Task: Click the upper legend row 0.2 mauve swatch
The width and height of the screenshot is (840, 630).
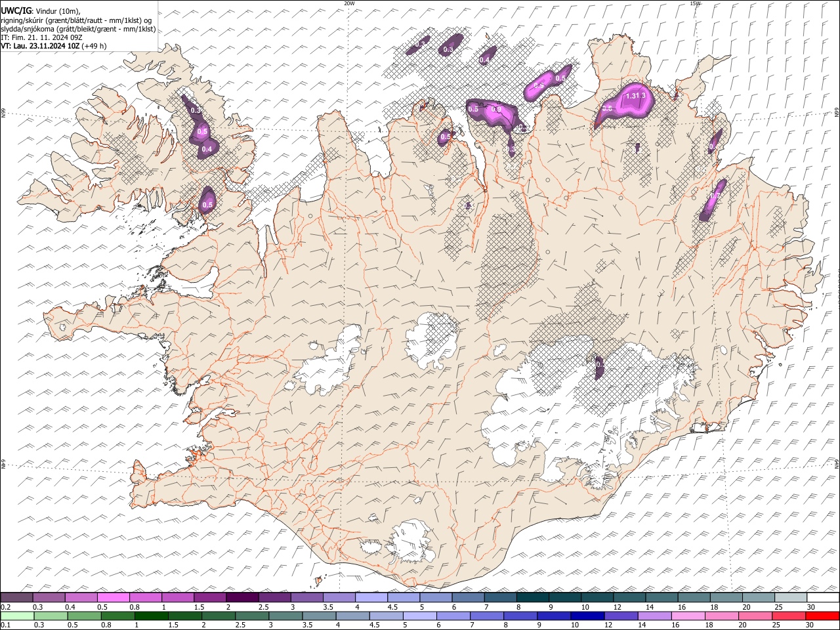Action: 17,598
